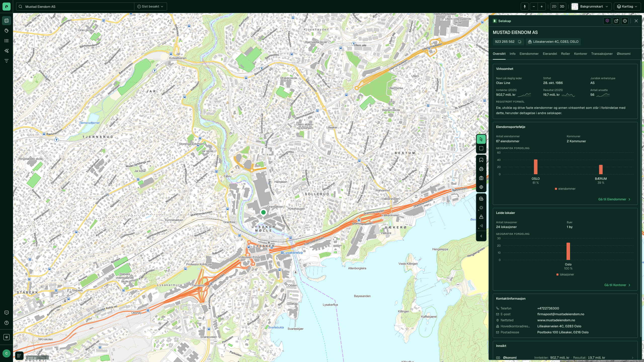Follow the Gå til Eiendommer link

click(x=614, y=199)
